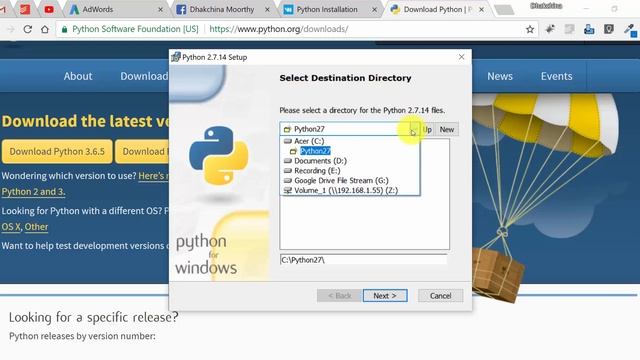Screen dimensions: 640x360
Task: Click the blue printer-like extension icon in Chrome toolbar
Action: click(x=589, y=29)
